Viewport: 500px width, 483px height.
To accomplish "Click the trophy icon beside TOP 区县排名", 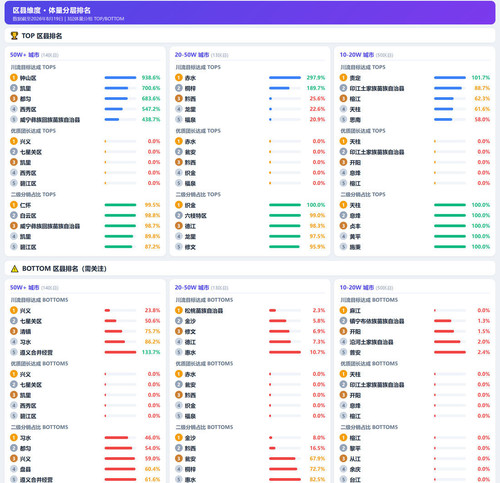I will [x=14, y=36].
